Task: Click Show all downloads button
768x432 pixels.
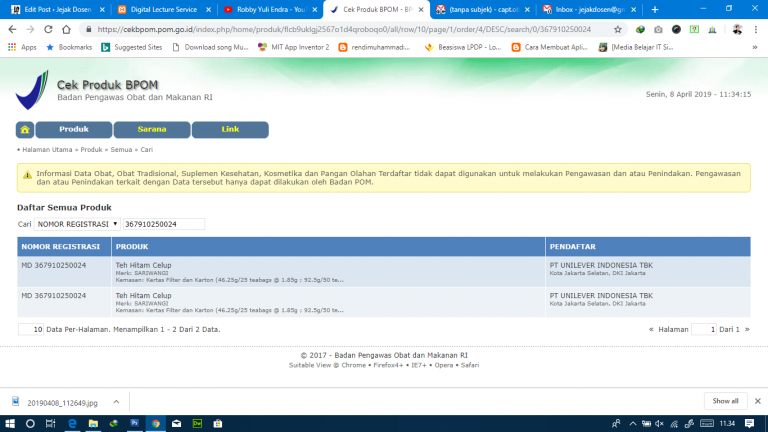Action: click(x=725, y=401)
